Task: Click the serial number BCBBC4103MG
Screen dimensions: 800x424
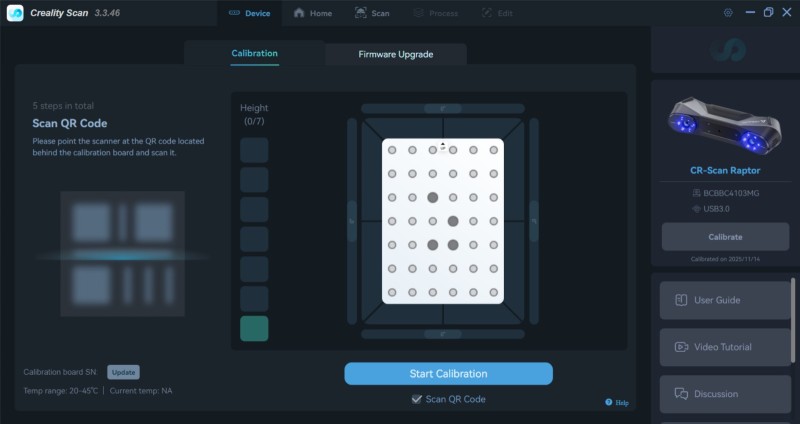Action: coord(731,193)
